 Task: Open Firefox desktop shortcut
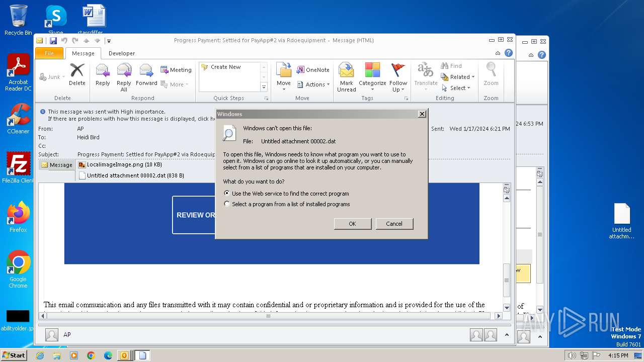(18, 217)
